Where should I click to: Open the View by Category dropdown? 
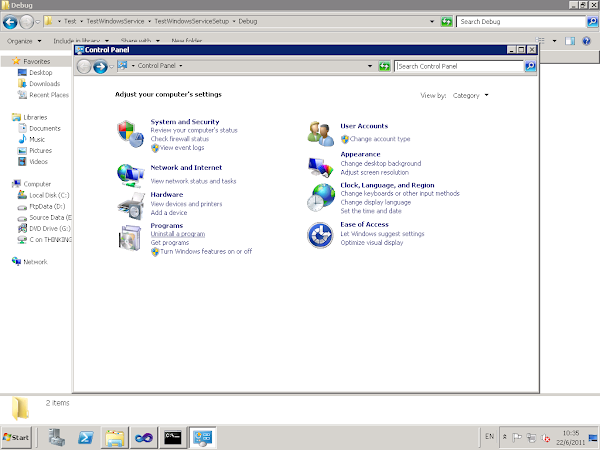(x=470, y=95)
